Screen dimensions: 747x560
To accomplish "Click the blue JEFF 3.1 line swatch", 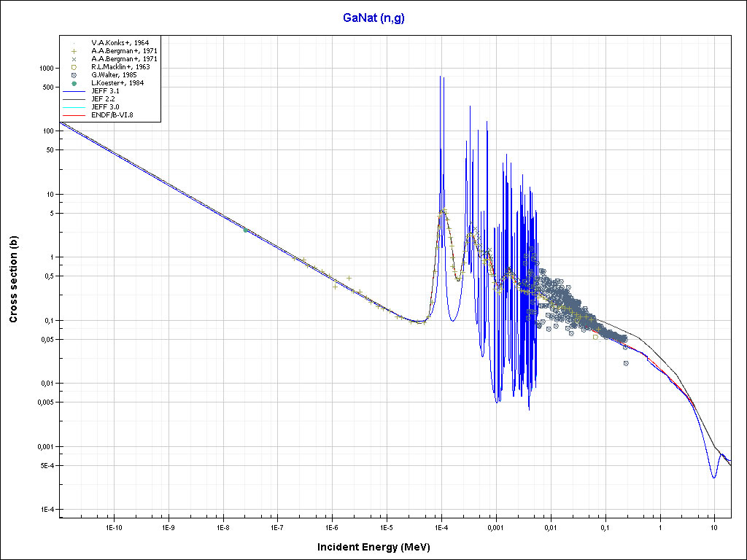I will coord(74,91).
